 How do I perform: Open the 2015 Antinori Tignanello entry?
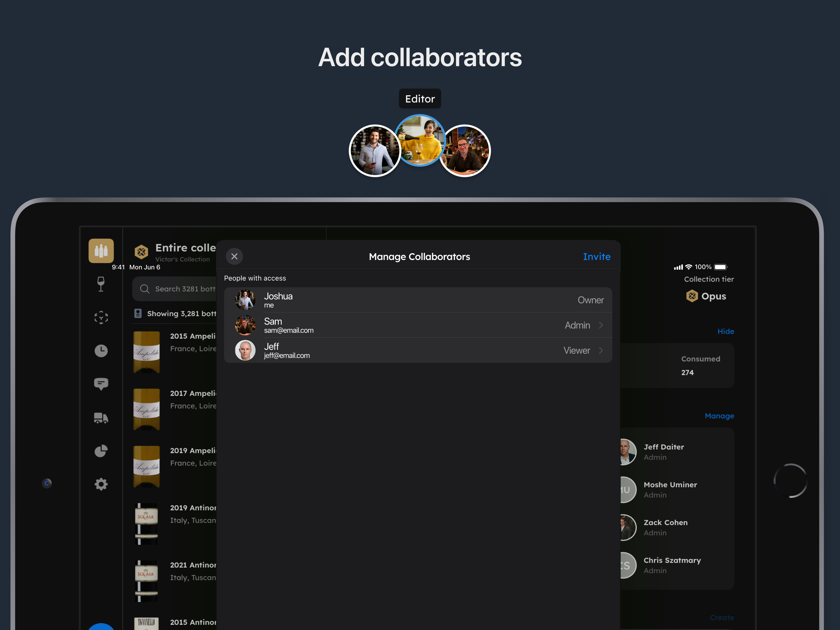click(x=175, y=623)
